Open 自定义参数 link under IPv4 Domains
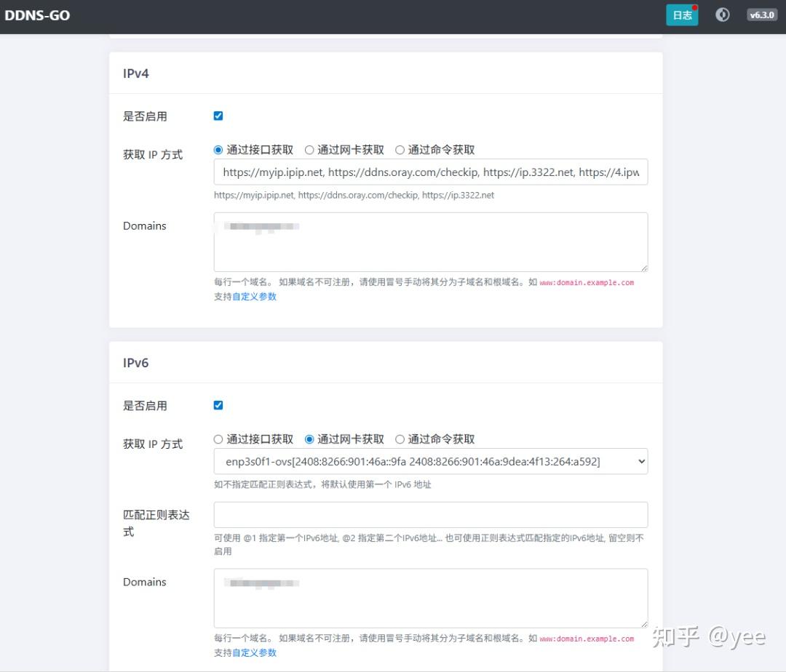Screen dimensions: 786x672 [x=254, y=297]
